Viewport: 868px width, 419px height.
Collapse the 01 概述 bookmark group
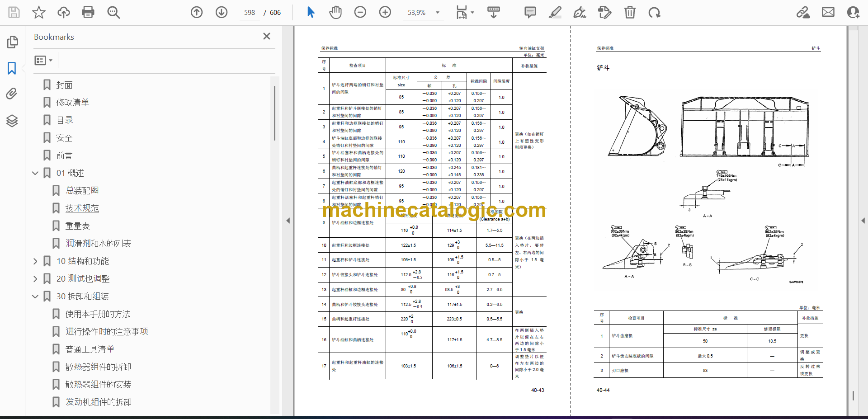click(35, 173)
